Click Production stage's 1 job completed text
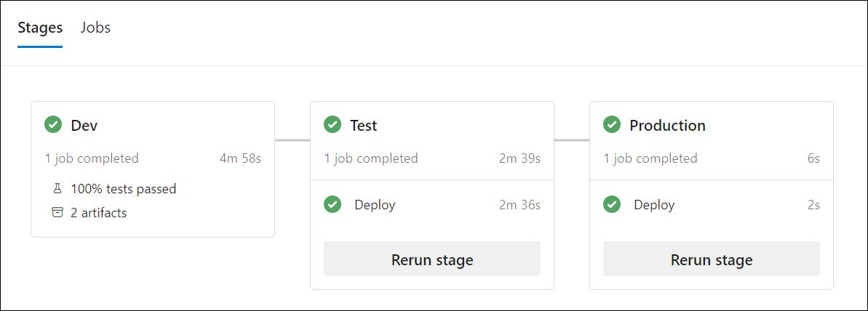 pos(650,158)
